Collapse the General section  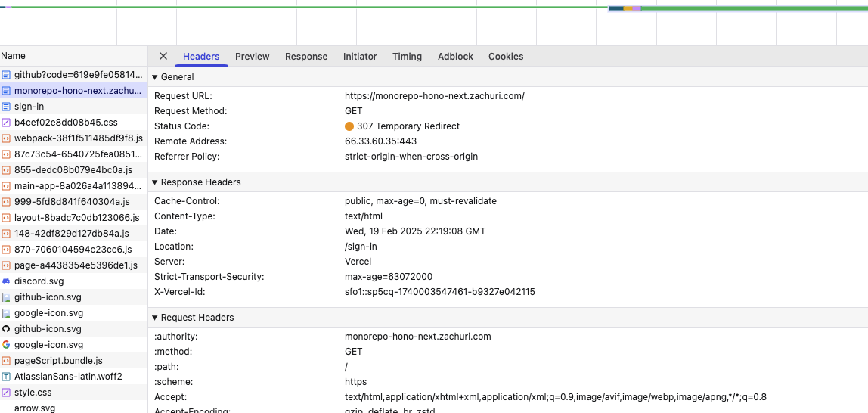pos(156,77)
